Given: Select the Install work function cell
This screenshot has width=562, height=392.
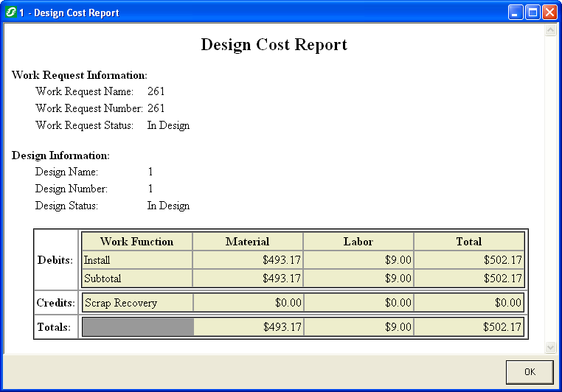Looking at the screenshot, I should [x=136, y=260].
